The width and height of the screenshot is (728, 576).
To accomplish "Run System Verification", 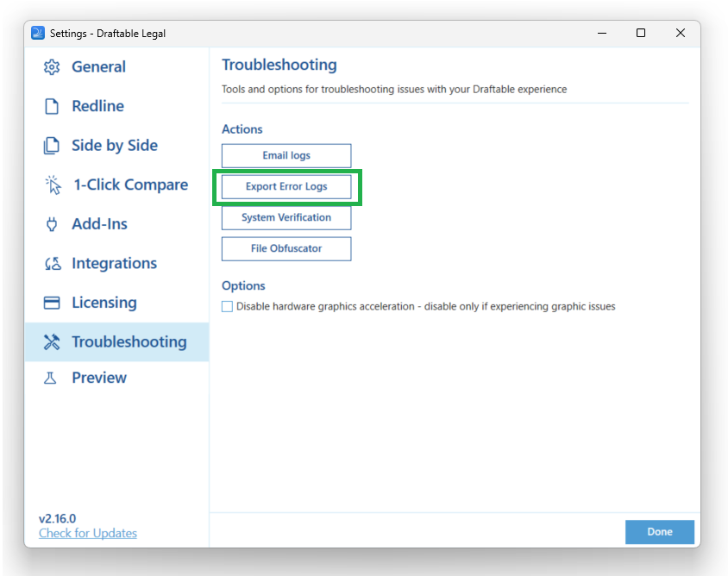I will 286,217.
